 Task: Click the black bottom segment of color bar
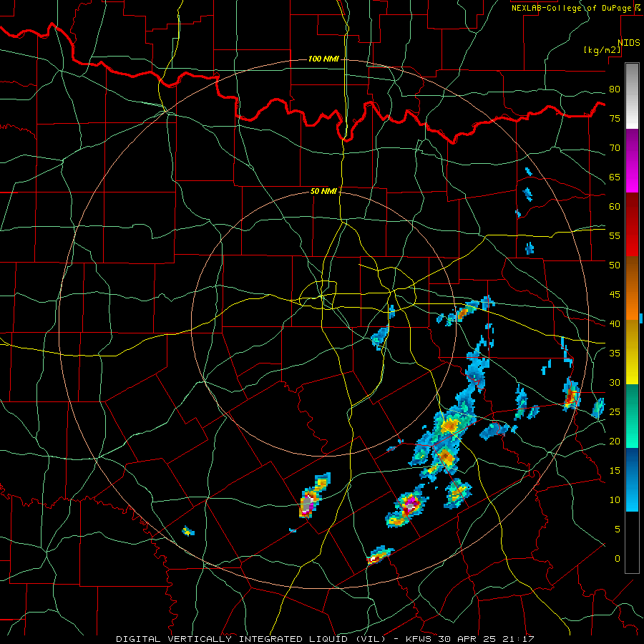(x=632, y=542)
